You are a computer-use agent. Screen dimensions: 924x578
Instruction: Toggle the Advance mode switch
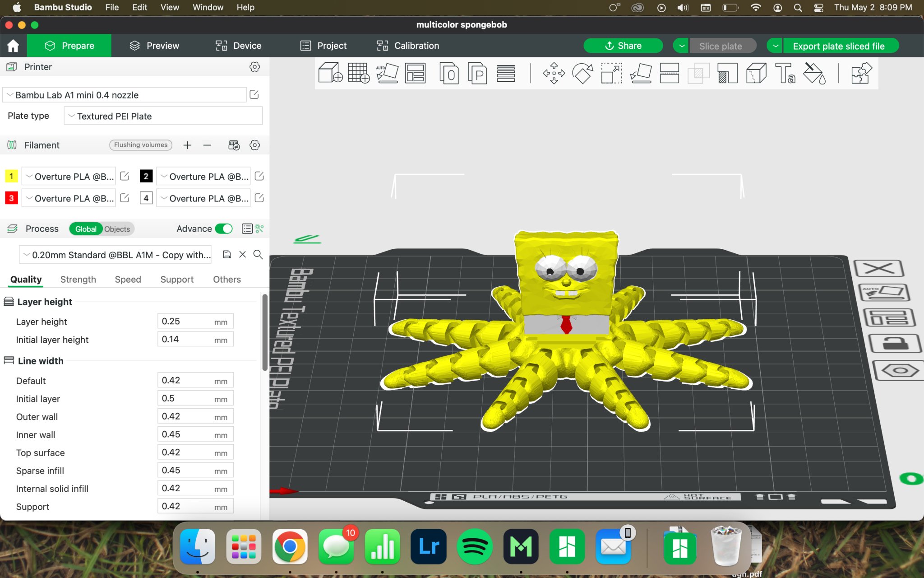pyautogui.click(x=224, y=229)
